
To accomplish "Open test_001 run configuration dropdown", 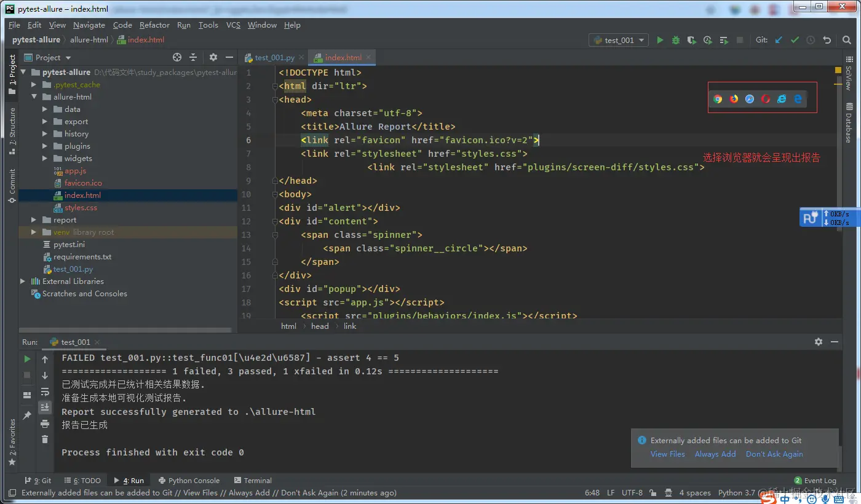I will (619, 40).
